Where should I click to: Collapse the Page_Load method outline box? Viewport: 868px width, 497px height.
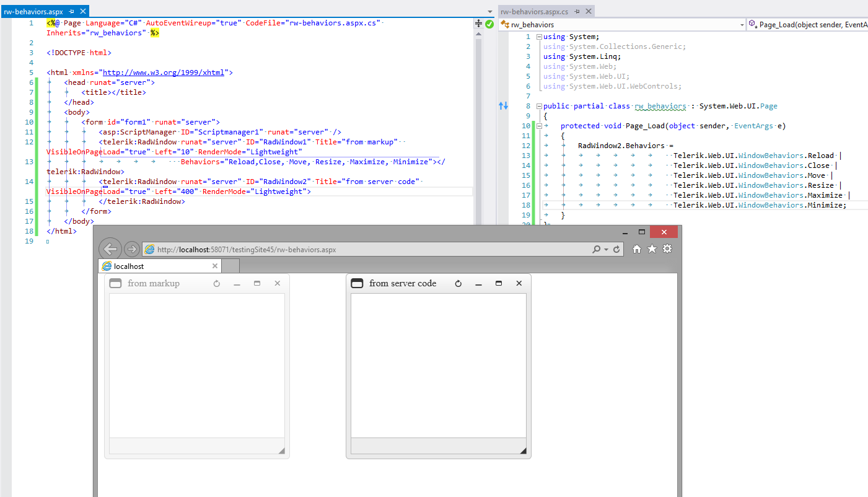click(538, 126)
